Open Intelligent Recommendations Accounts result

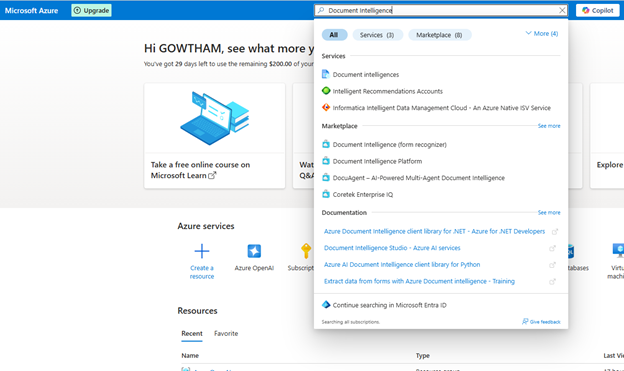(388, 91)
